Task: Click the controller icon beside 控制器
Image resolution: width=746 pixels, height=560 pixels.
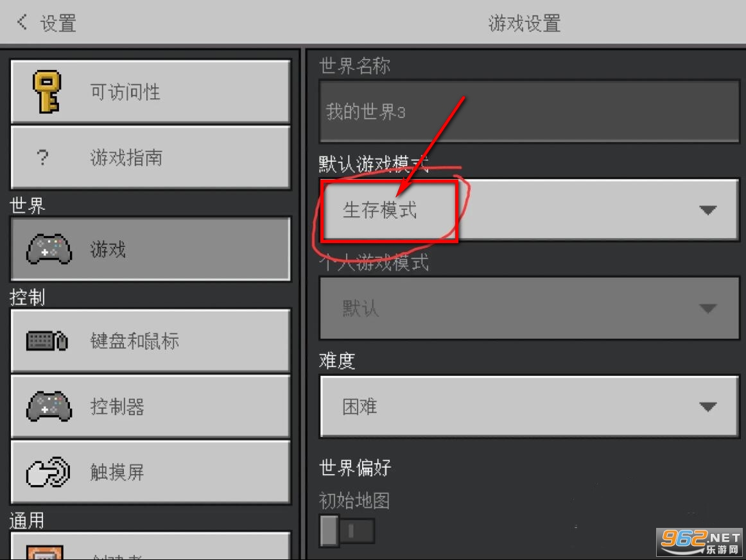Action: pyautogui.click(x=49, y=406)
